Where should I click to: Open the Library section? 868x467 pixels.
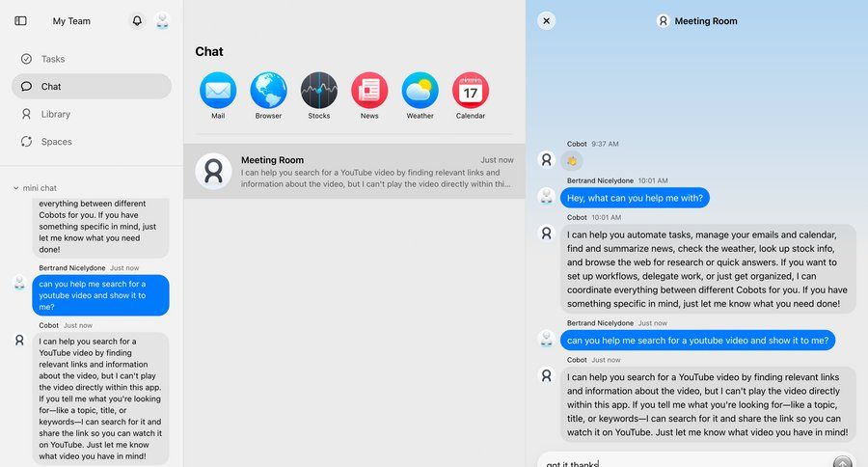[x=92, y=114]
